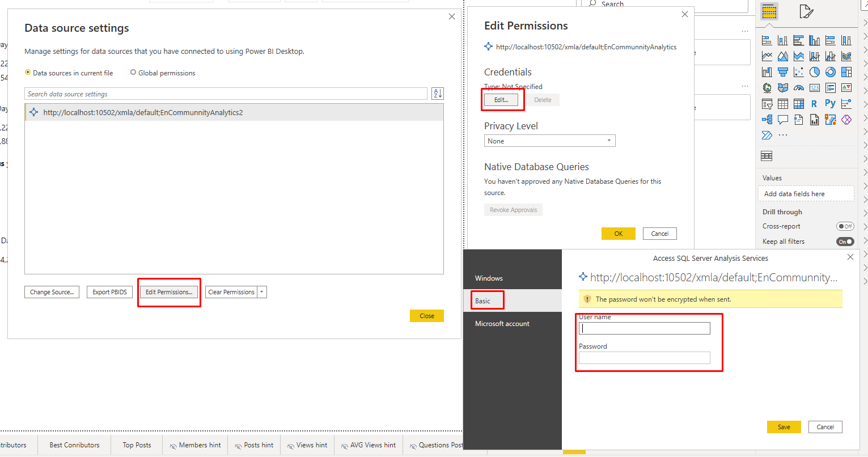
Task: Open the Privacy Level dropdown
Action: (x=549, y=141)
